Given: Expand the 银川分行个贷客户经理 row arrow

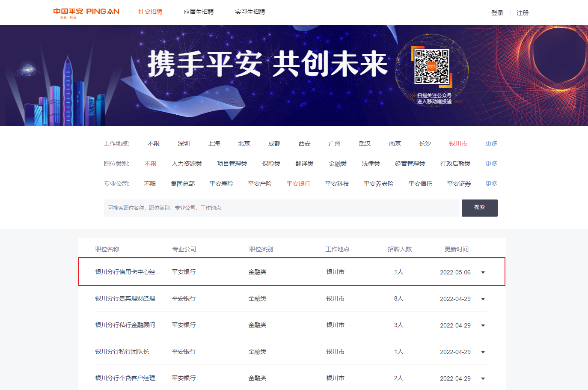Looking at the screenshot, I should click(483, 378).
